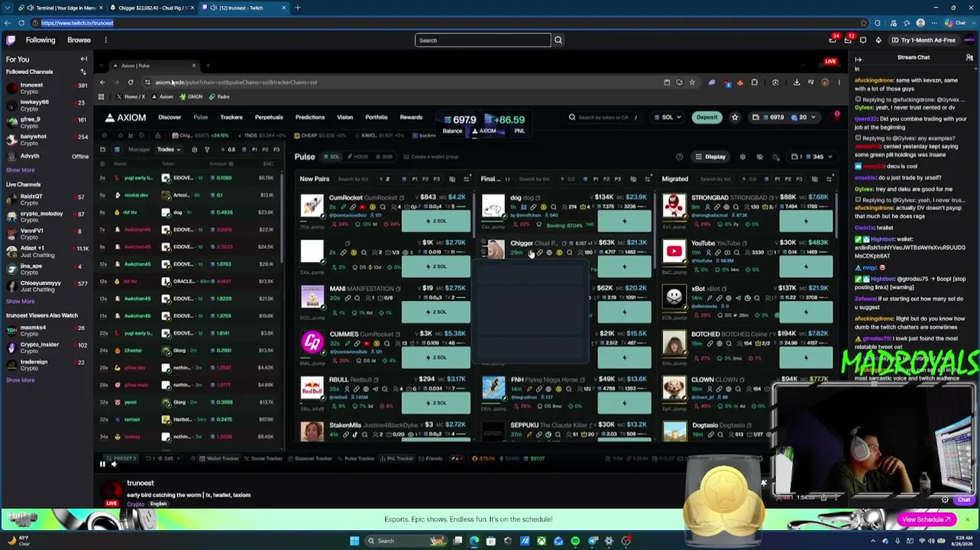Click the Edge back arrow
The height and width of the screenshot is (550, 980).
point(8,23)
